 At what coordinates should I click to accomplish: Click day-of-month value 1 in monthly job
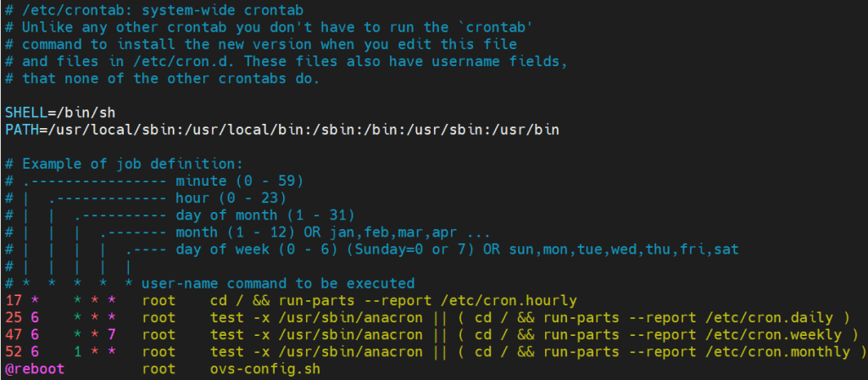76,351
